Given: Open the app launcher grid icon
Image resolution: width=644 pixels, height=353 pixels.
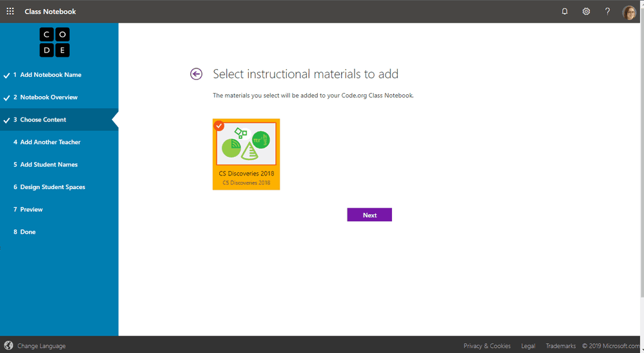Looking at the screenshot, I should pyautogui.click(x=10, y=11).
